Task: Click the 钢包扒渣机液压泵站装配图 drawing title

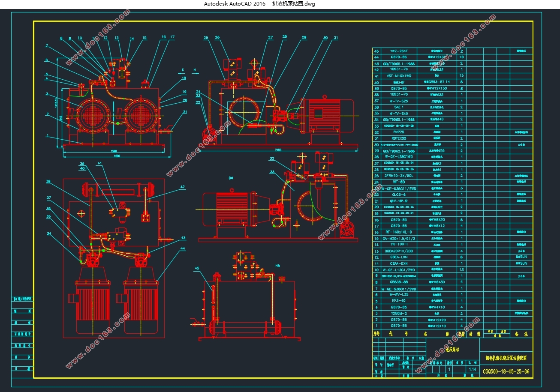Action: [x=506, y=358]
